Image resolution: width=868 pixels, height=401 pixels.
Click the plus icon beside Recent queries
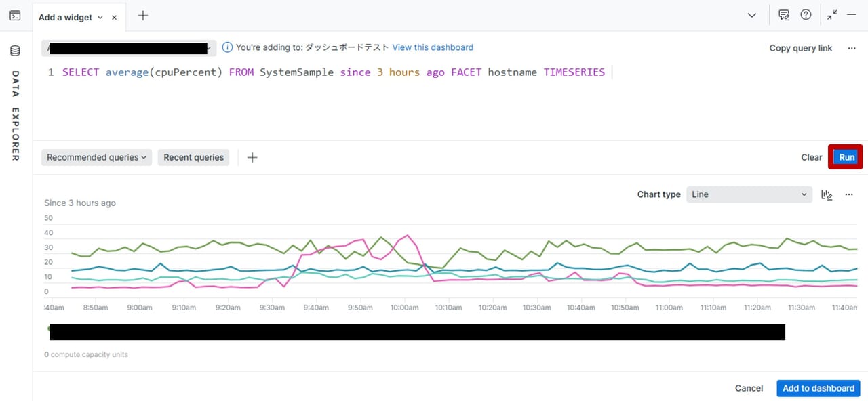pos(252,157)
